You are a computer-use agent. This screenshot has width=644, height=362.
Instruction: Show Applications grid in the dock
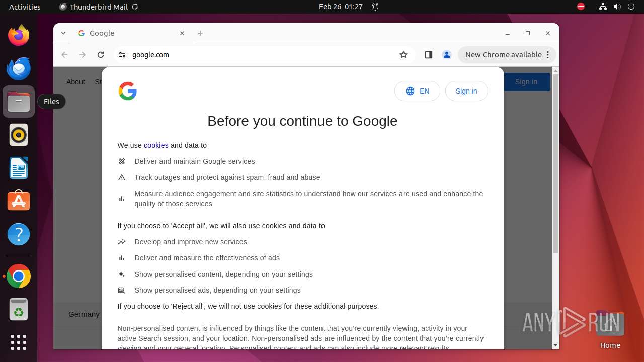pos(19,342)
